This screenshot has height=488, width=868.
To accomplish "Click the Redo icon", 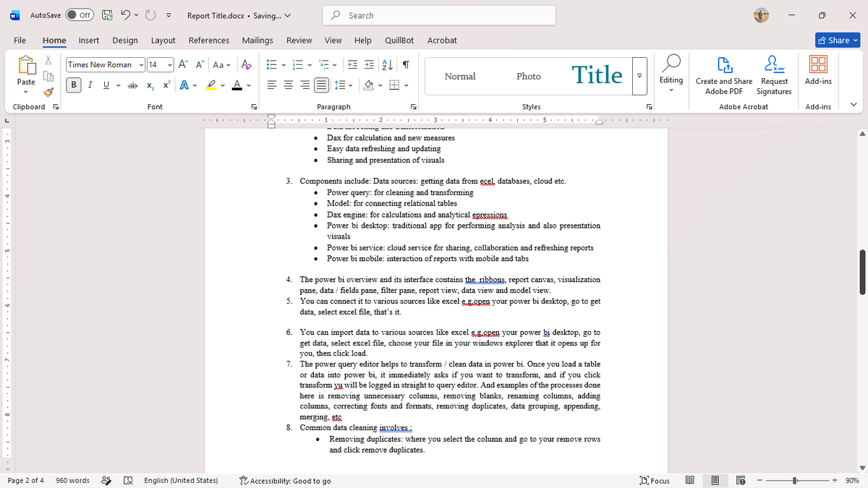I will [150, 15].
